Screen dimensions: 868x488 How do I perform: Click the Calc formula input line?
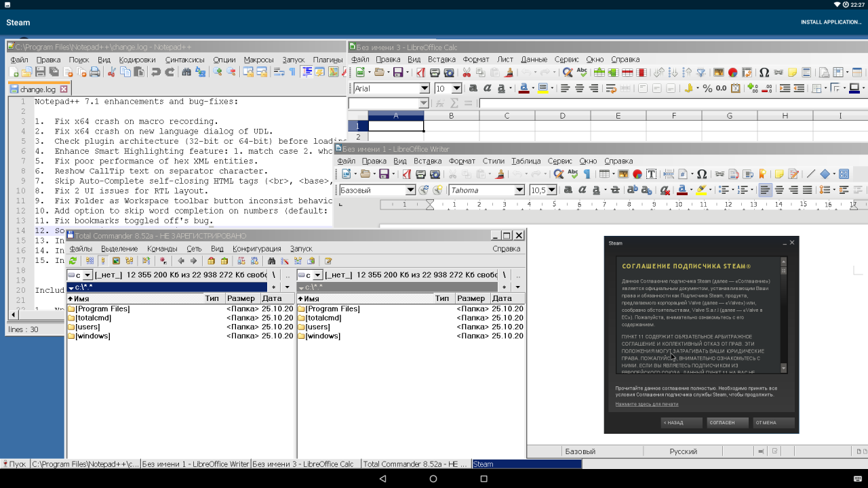pos(673,103)
